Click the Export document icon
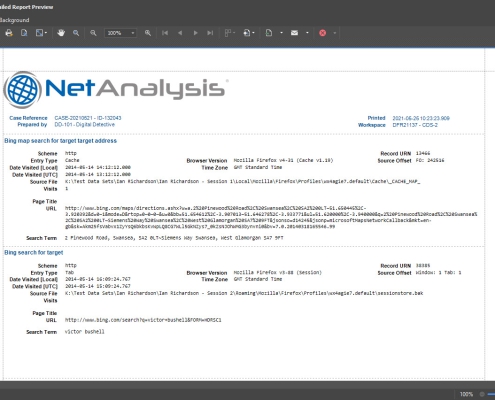Screen dimensions: 495x400 (x=269, y=33)
